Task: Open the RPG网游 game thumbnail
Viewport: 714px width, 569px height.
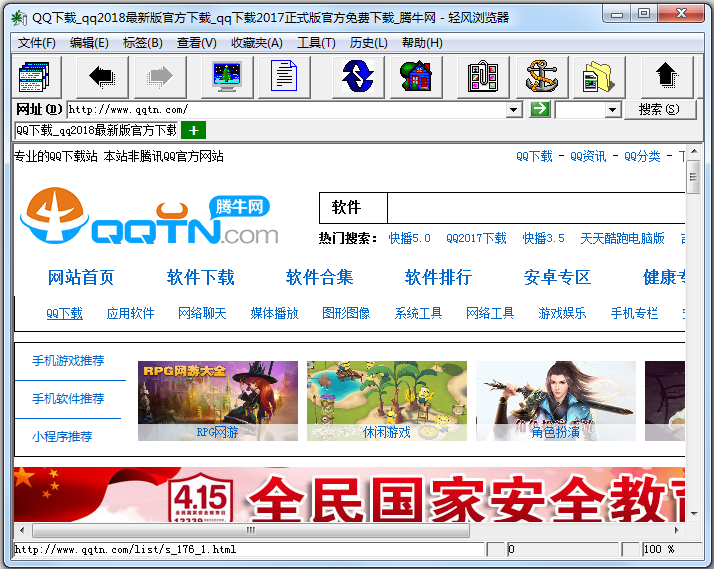Action: click(218, 401)
